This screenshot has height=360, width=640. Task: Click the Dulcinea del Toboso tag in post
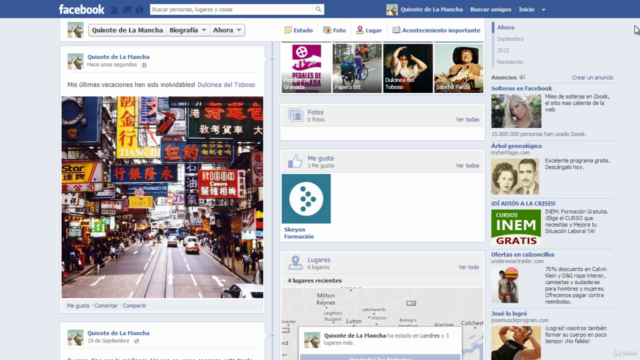[x=226, y=85]
